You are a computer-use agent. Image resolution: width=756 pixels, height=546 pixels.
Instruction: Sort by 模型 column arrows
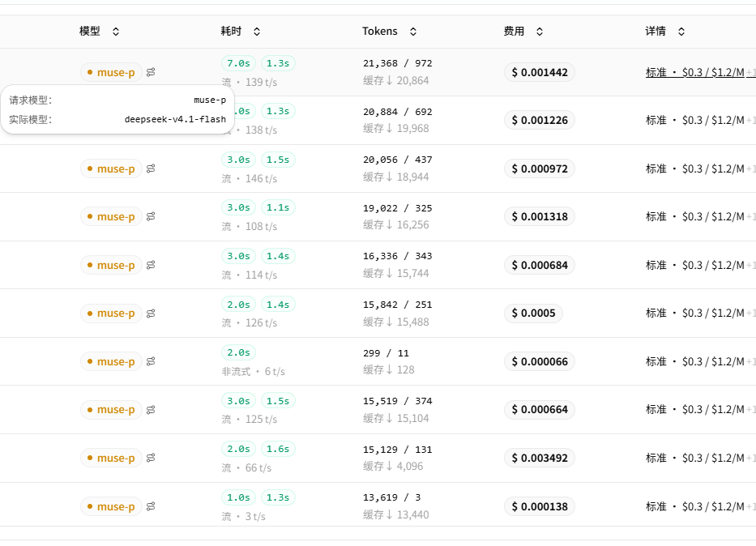[x=116, y=32]
